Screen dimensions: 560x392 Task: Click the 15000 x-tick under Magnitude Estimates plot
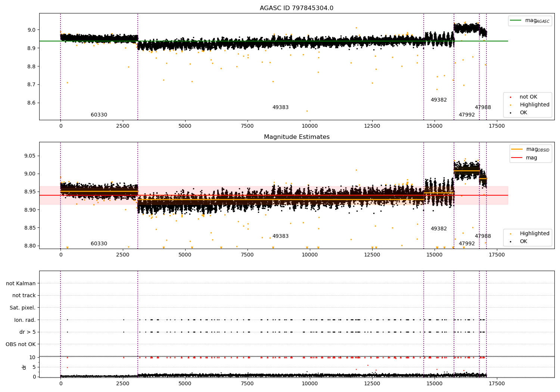click(434, 255)
